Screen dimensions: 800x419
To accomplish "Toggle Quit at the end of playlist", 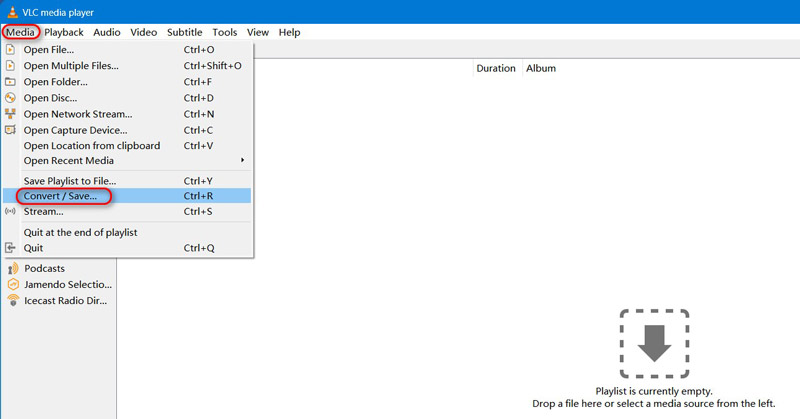I will 127,232.
